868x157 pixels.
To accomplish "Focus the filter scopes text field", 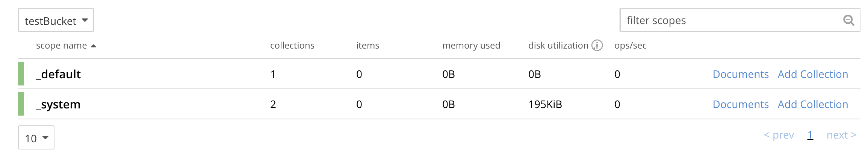I will pyautogui.click(x=729, y=20).
